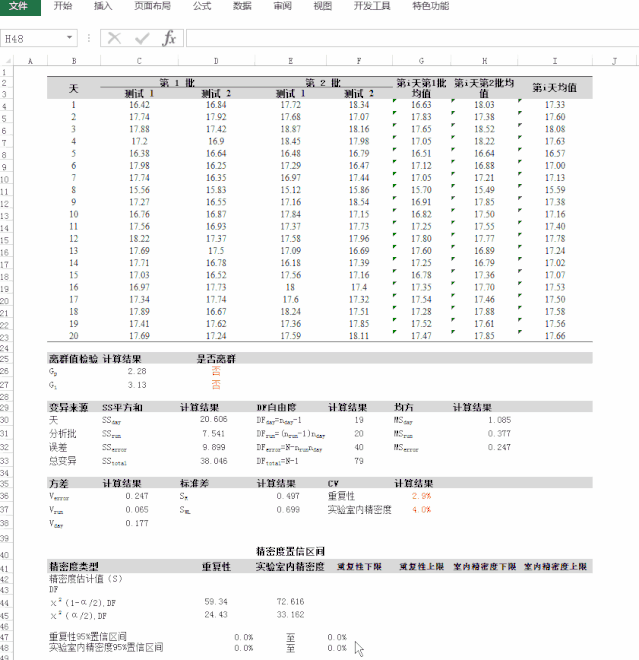Viewport: 639px width, 660px height.
Task: Click the Name Box showing H48
Action: coord(32,38)
